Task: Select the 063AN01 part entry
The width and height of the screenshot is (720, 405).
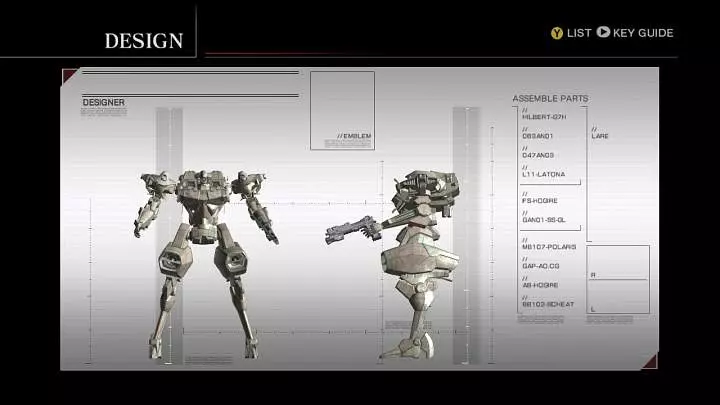Action: tap(537, 136)
